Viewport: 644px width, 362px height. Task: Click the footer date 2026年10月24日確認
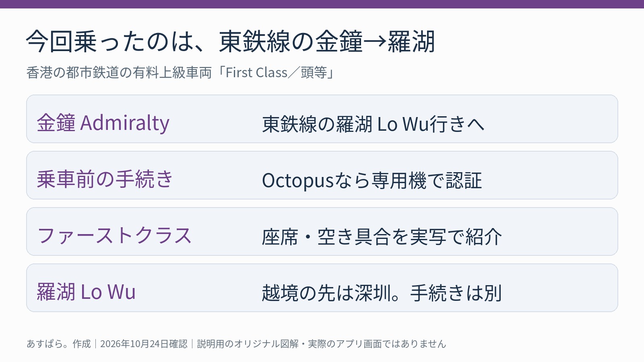[144, 344]
